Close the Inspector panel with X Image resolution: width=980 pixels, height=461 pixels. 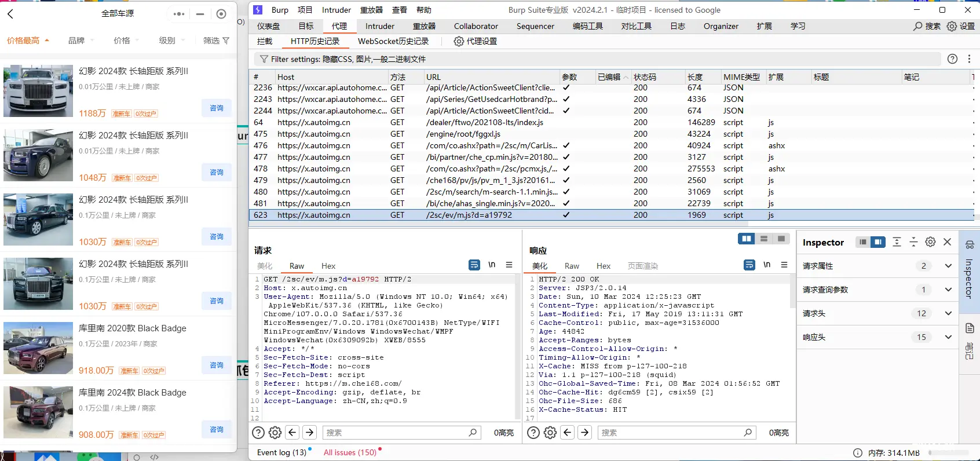(948, 242)
